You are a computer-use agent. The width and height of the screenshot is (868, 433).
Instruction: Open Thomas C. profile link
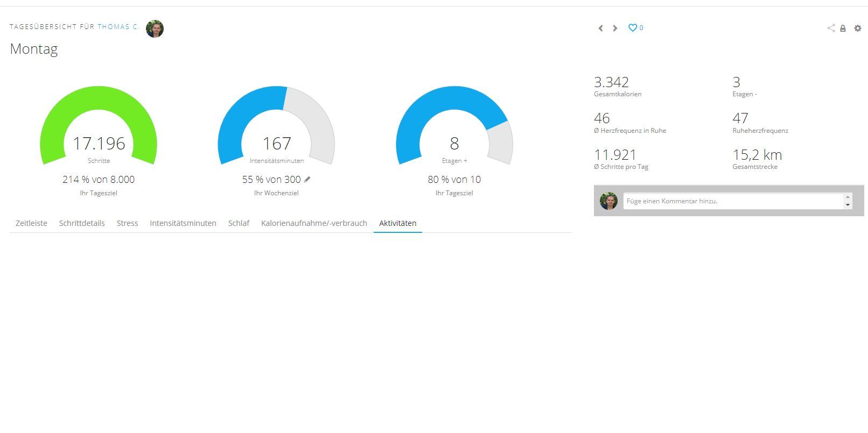[118, 26]
